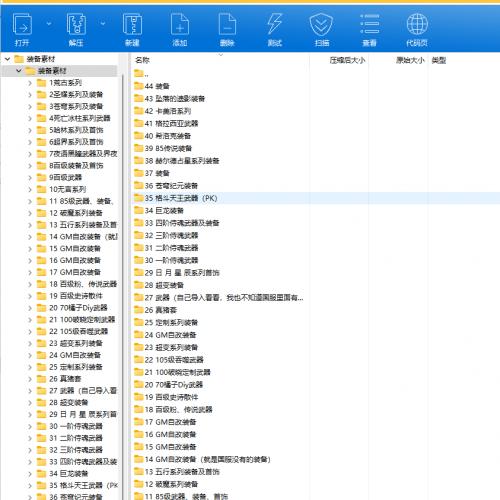
Task: Click the Scan (扫描) shield icon
Action: pyautogui.click(x=322, y=24)
